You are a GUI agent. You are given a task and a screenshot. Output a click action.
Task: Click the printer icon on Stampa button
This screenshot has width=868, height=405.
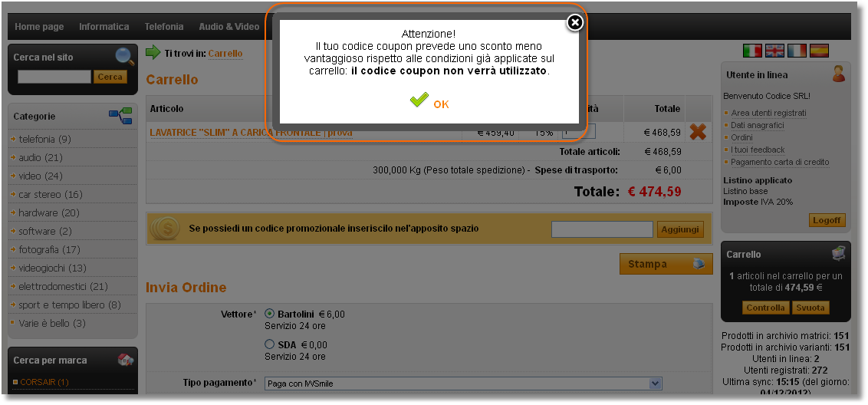pyautogui.click(x=699, y=265)
